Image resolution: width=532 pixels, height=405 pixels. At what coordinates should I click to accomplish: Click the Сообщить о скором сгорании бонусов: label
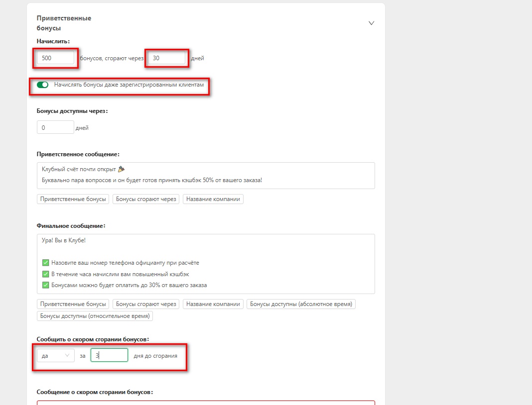[93, 339]
